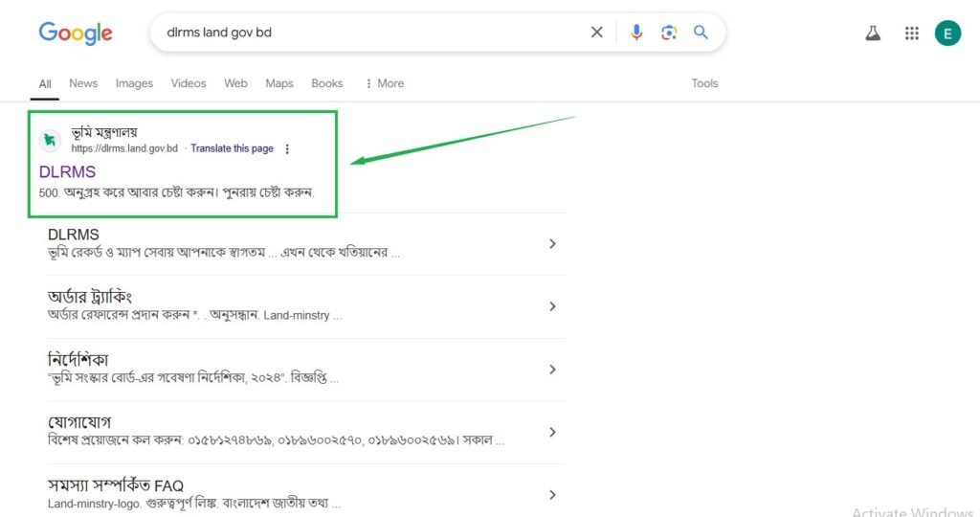Open three-dot options beside Translate this page
980x517 pixels.
(287, 148)
